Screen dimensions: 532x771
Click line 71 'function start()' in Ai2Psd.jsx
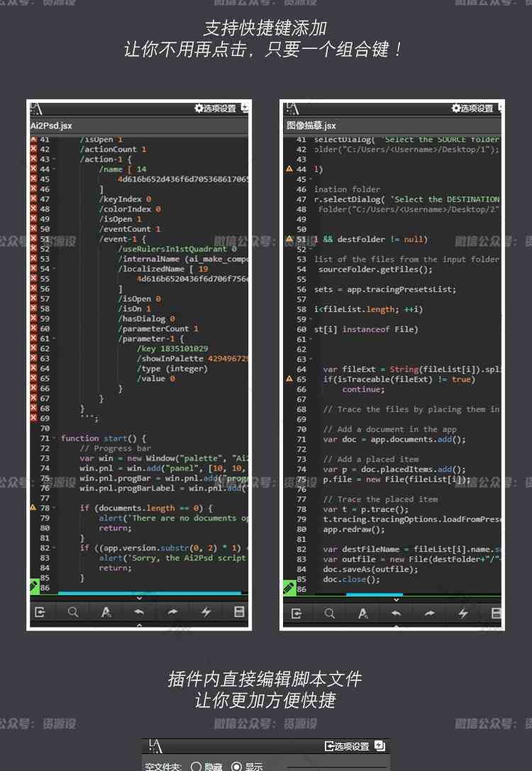point(104,438)
